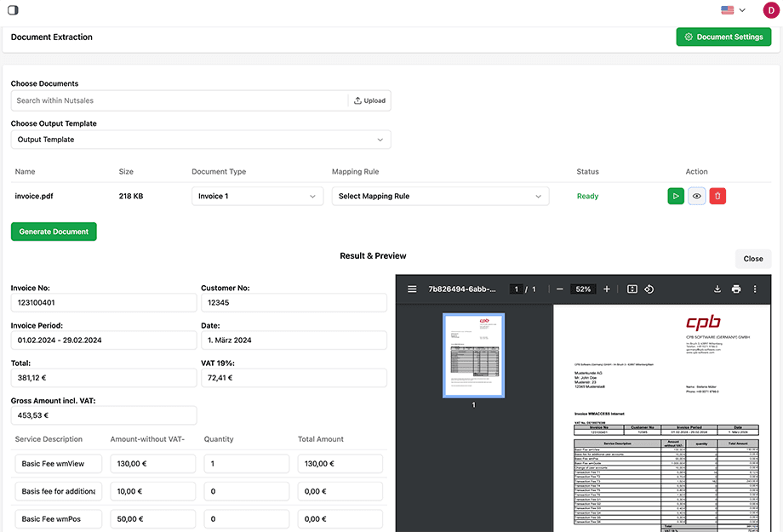Viewport: 783px width, 532px height.
Task: Click the cpb logo in PDF preview
Action: 703,323
